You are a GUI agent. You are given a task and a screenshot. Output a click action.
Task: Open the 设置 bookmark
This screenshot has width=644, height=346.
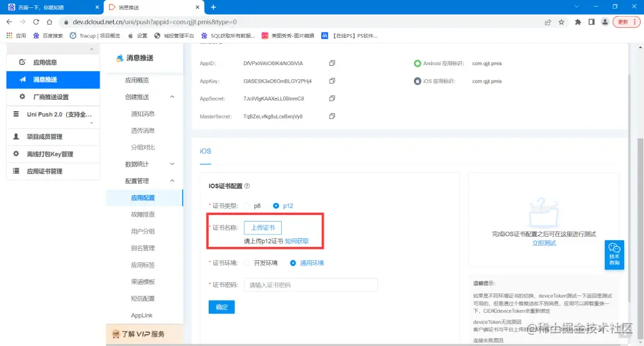138,36
